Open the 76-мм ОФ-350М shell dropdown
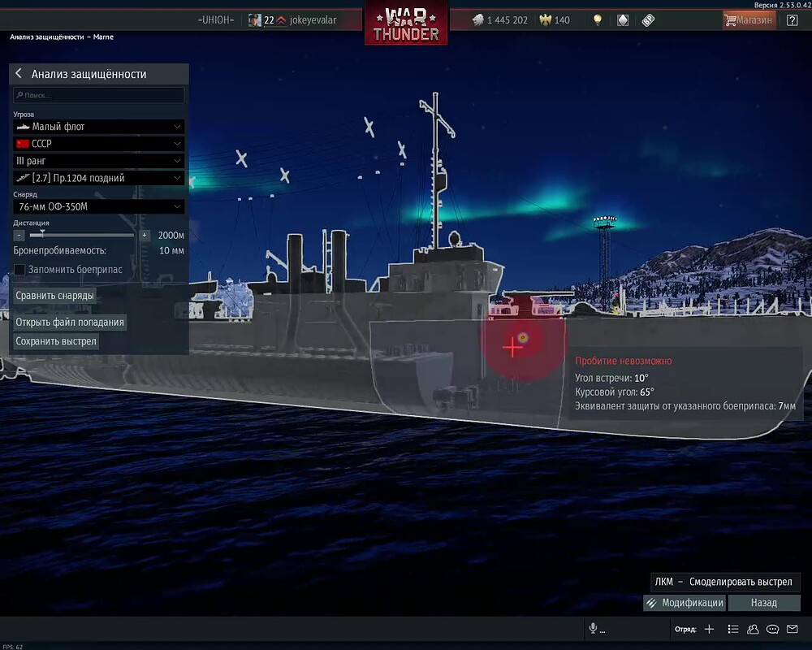812x650 pixels. click(98, 206)
